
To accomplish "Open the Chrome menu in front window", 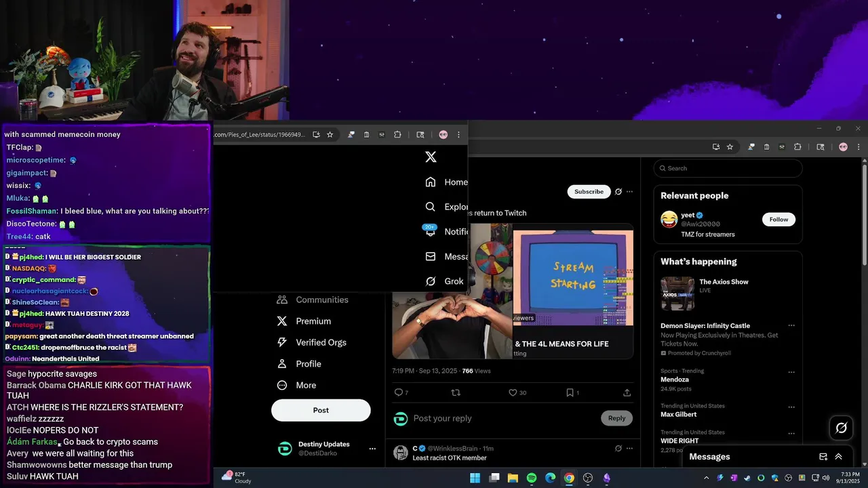I will point(458,134).
